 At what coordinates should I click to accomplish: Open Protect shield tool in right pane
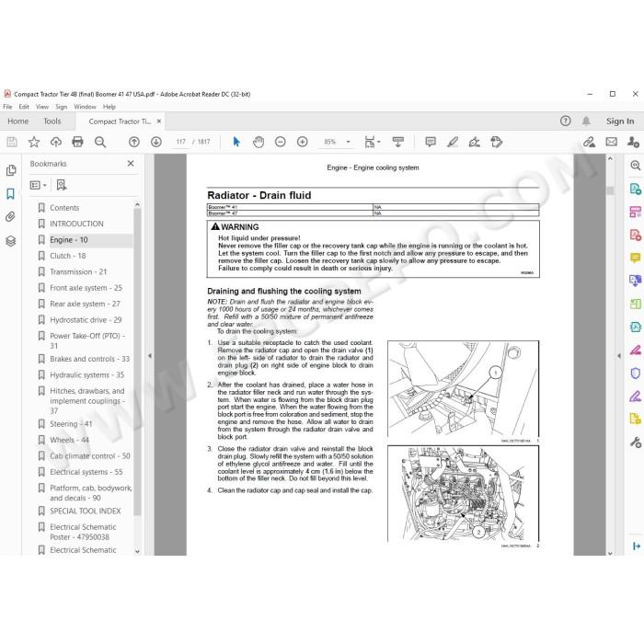tap(635, 374)
